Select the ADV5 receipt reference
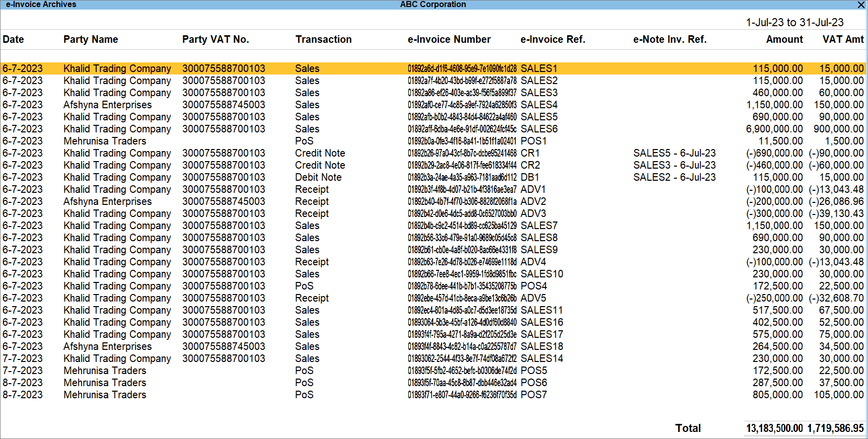868x439 pixels. point(533,298)
